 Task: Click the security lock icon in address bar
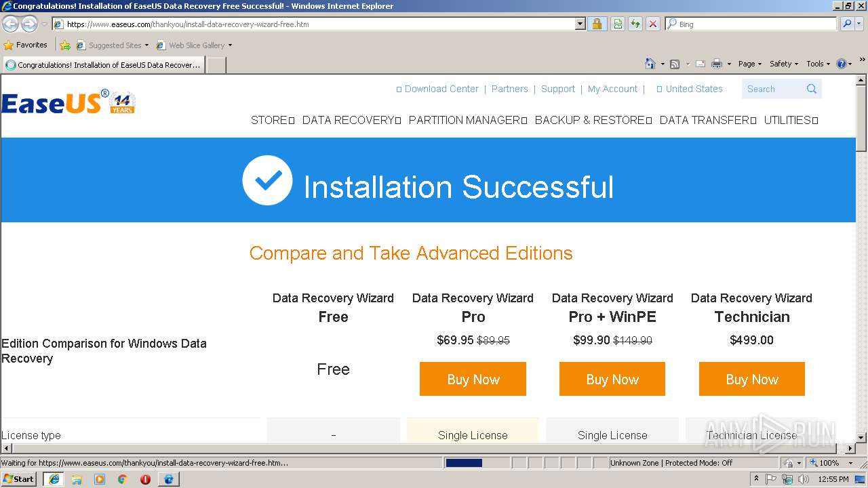pos(597,24)
